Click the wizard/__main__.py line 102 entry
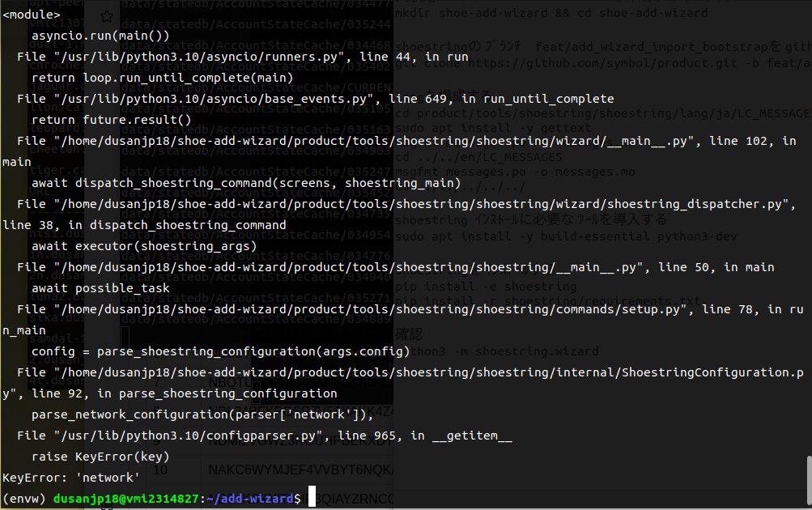This screenshot has height=510, width=812. pos(406,141)
